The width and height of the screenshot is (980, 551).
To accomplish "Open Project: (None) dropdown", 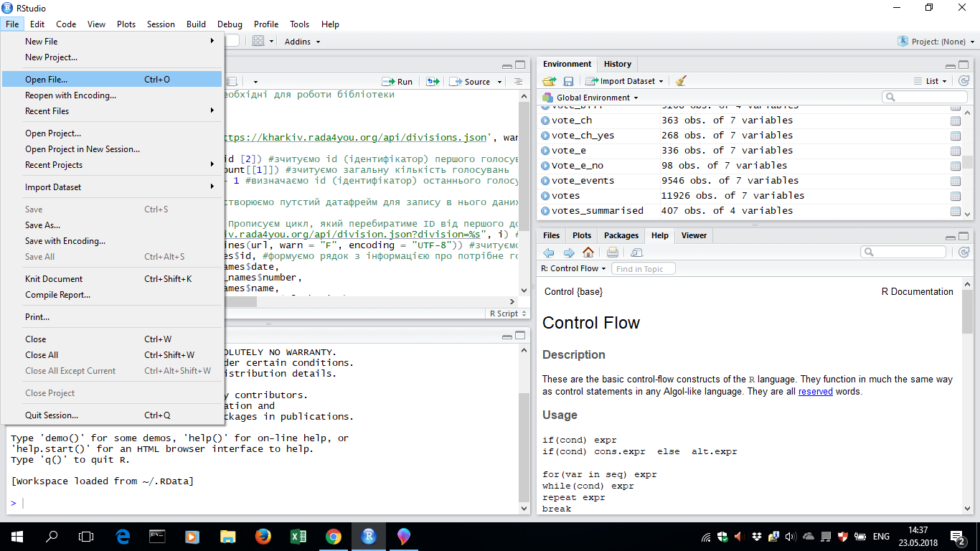I will click(x=936, y=42).
